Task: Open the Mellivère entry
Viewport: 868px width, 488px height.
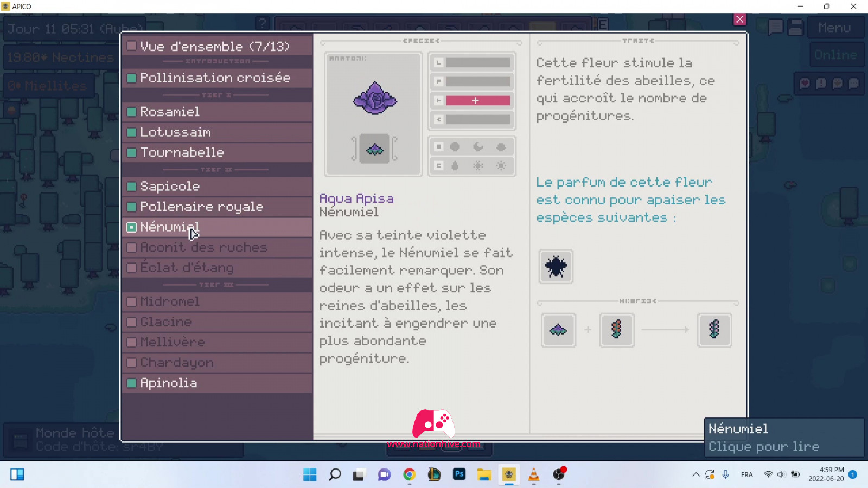Action: coord(217,342)
